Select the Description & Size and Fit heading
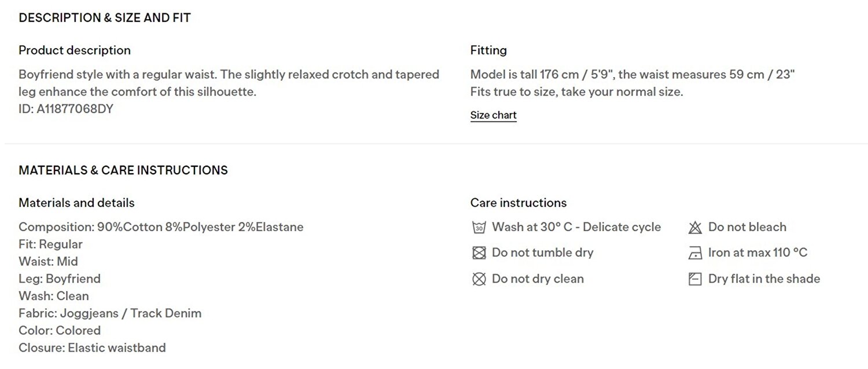 [105, 18]
